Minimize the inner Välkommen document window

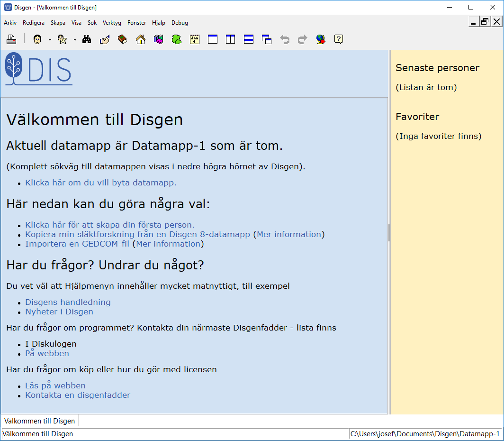[x=473, y=22]
